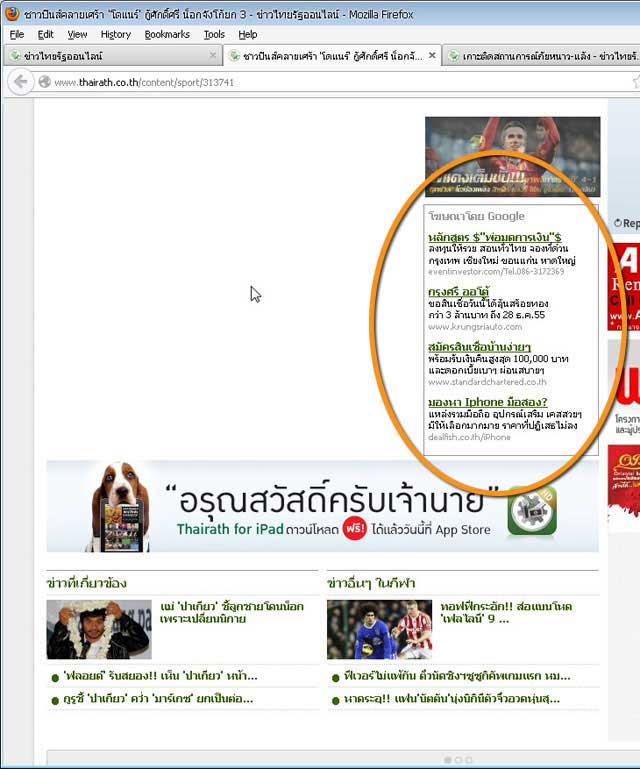Open the History menu

pos(116,34)
